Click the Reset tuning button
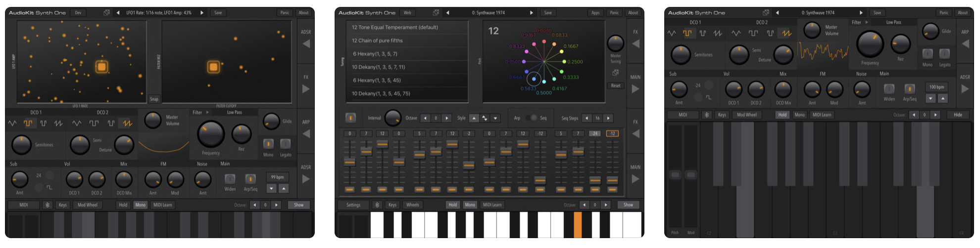The image size is (980, 248). pos(615,85)
